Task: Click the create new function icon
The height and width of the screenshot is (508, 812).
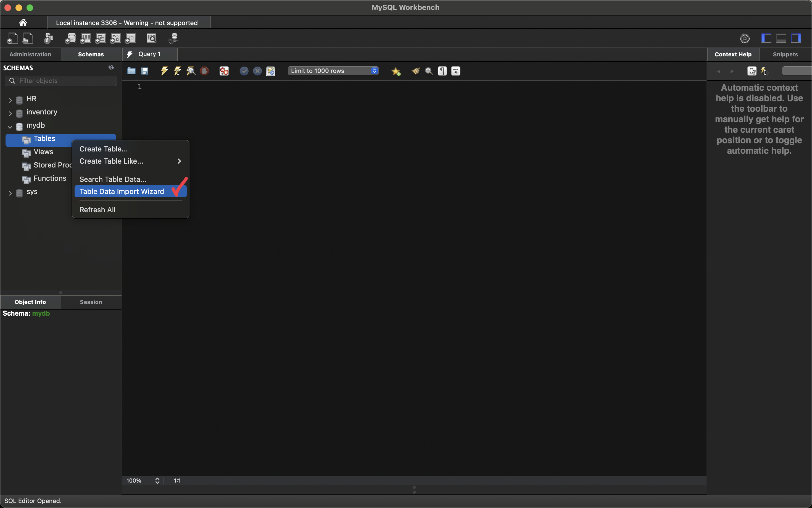Action: 130,38
